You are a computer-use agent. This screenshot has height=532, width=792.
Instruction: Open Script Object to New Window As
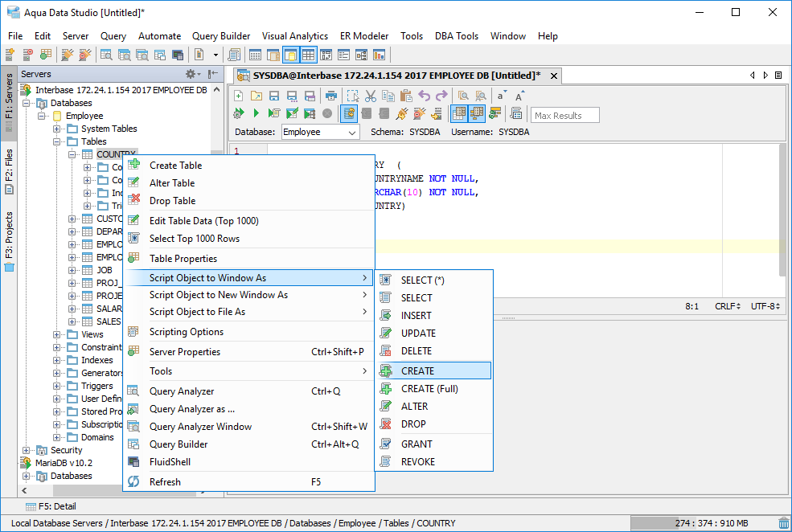[248, 295]
